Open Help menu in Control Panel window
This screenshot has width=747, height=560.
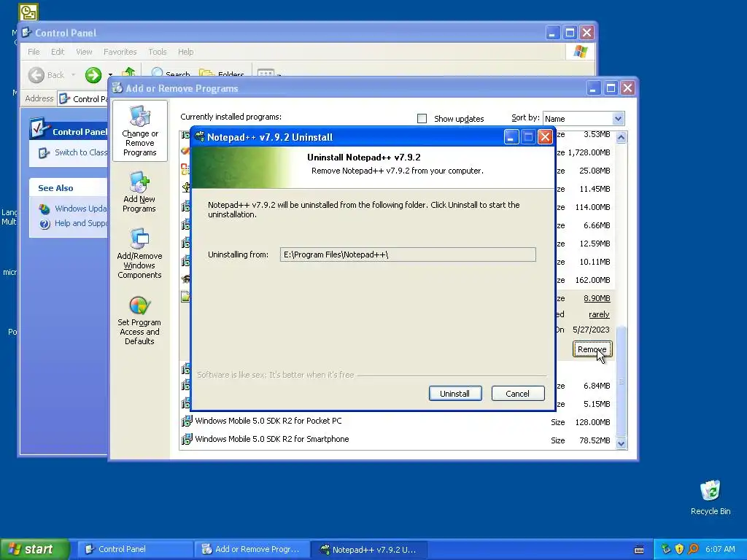pos(186,52)
